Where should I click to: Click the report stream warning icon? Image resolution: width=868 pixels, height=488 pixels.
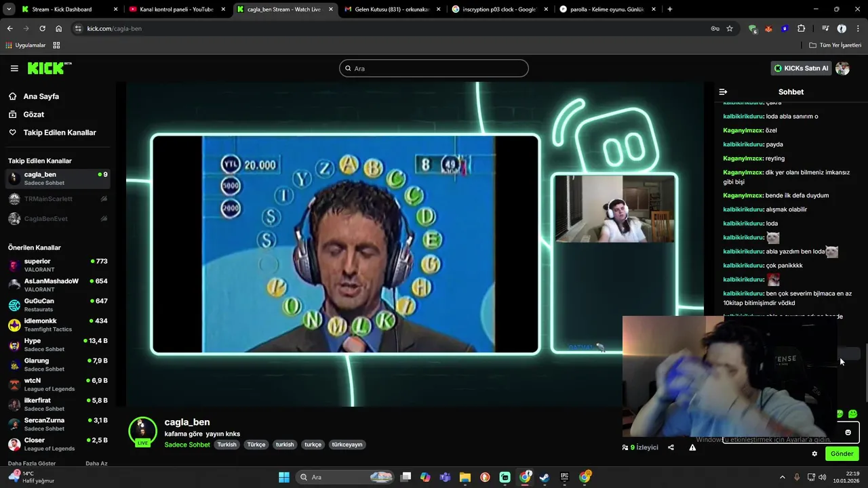(692, 447)
